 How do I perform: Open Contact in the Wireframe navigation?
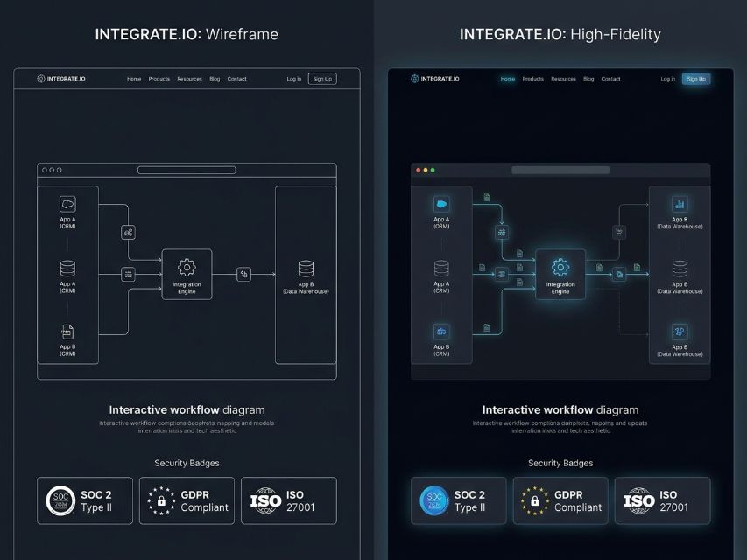coord(236,79)
